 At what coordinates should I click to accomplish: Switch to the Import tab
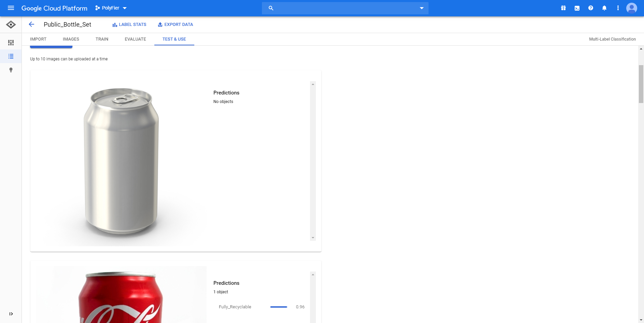click(x=38, y=39)
